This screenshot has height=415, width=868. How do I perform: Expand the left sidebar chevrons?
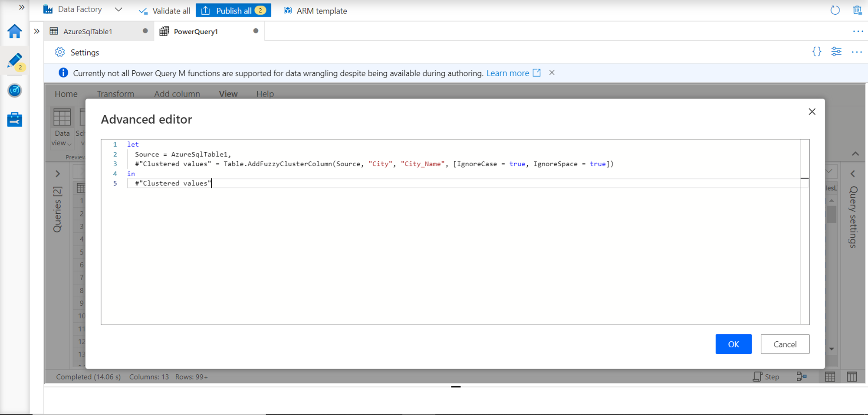[x=21, y=7]
